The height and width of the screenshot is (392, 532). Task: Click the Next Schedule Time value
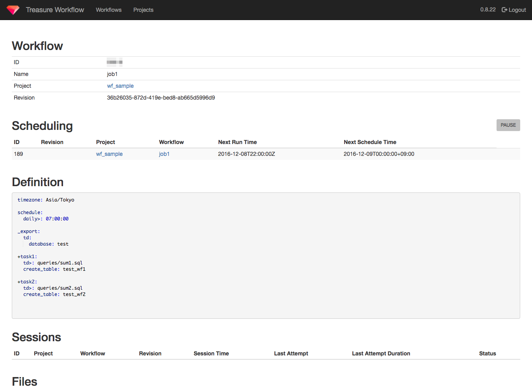(379, 154)
